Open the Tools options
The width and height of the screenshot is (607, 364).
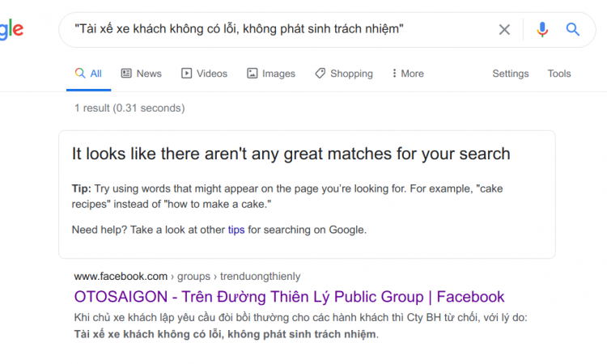[559, 74]
